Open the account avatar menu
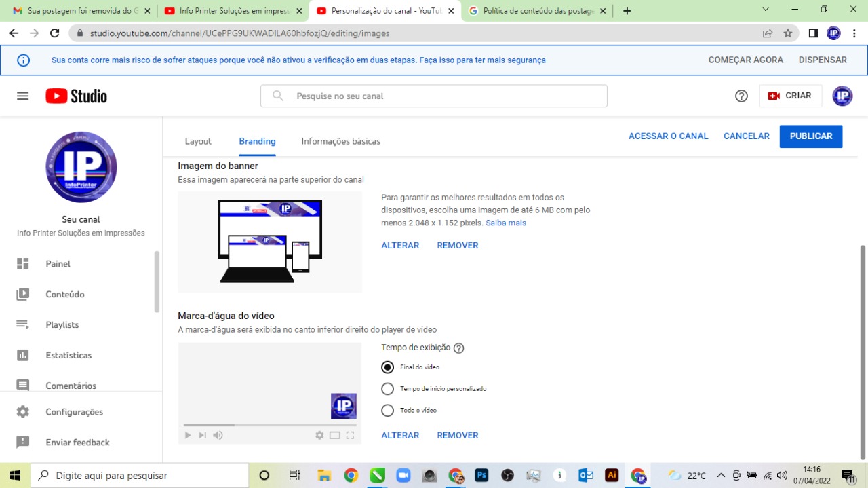Viewport: 868px width, 488px height. tap(842, 96)
